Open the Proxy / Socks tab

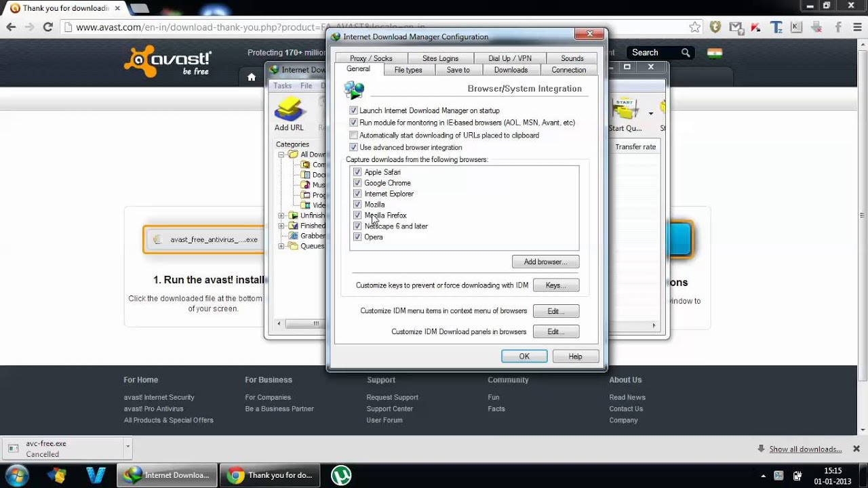(371, 58)
